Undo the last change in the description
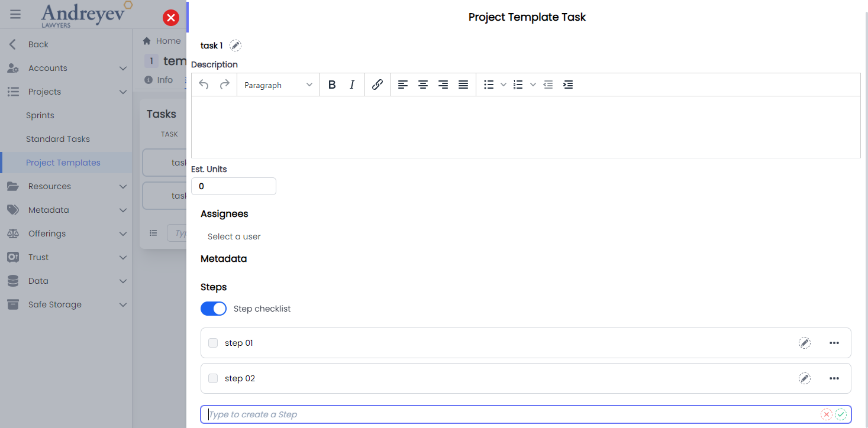 click(x=204, y=84)
